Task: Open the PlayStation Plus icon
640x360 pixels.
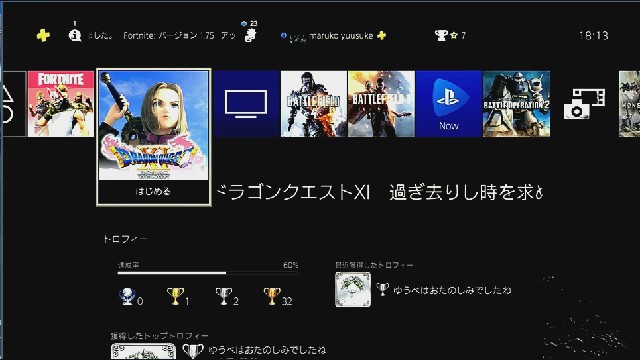Action: [43, 36]
